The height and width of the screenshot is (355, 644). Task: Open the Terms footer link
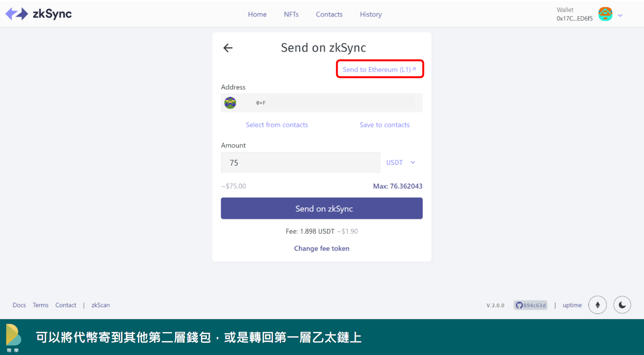point(41,305)
